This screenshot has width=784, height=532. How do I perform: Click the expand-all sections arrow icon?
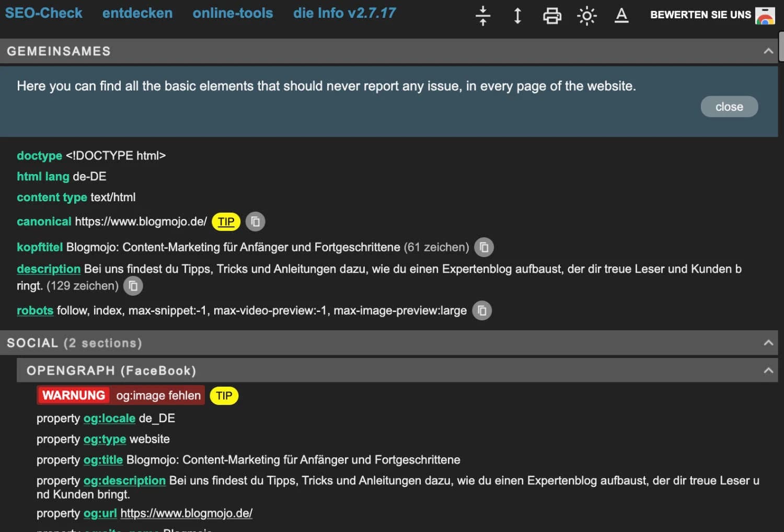point(517,16)
